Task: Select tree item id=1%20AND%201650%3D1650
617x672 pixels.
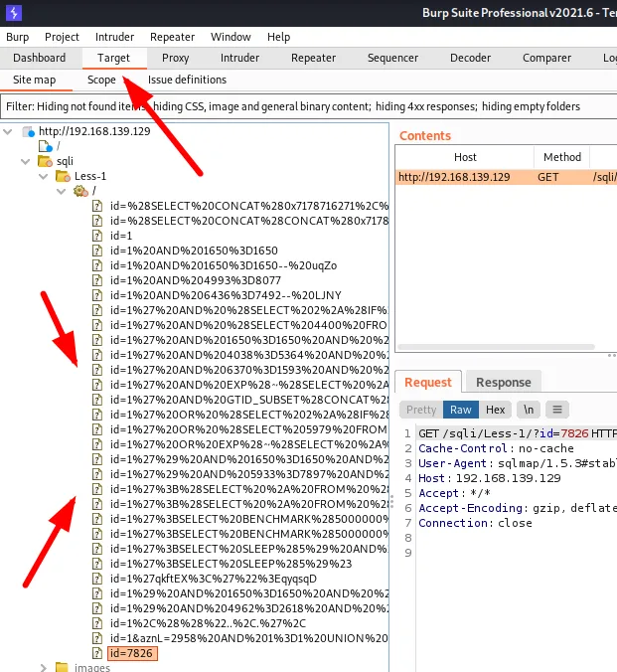Action: click(x=194, y=251)
